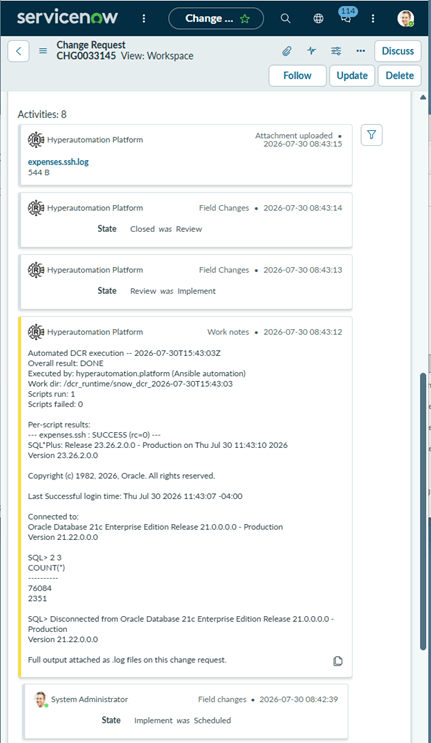Click 'Attachment uploaded' label

click(x=294, y=136)
